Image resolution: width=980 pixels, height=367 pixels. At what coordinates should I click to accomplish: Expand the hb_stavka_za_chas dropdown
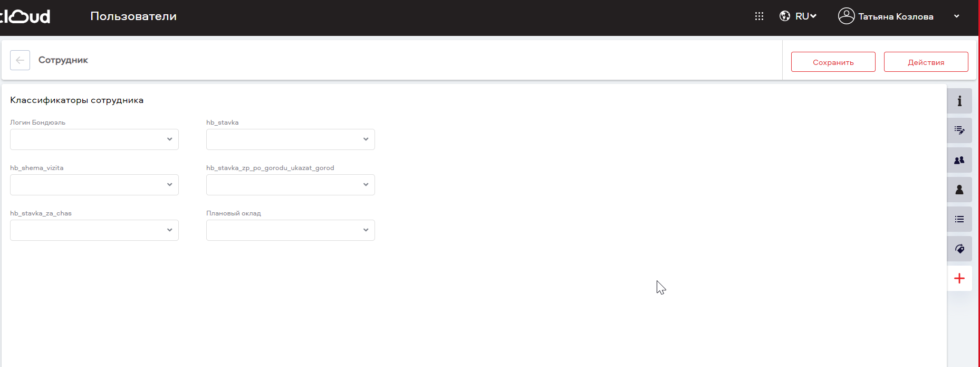(94, 230)
